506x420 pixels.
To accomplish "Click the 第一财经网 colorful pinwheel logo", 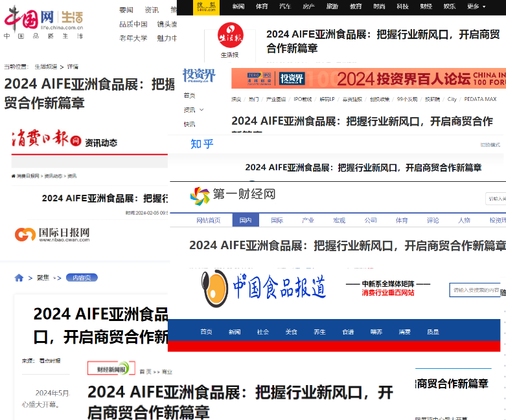I will coord(200,195).
